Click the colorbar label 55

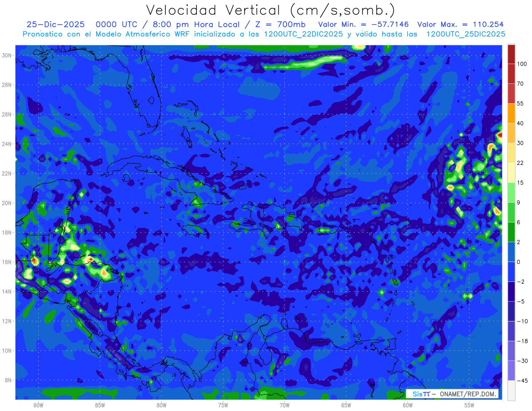click(x=520, y=103)
